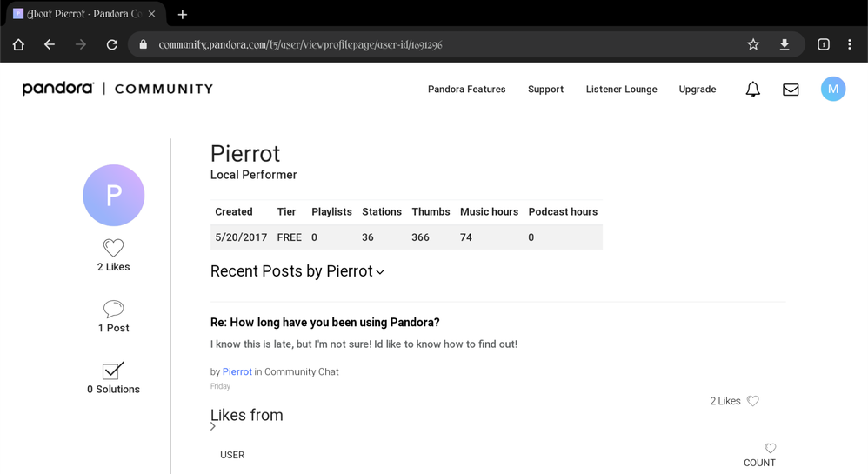Open the messages envelope icon
The image size is (868, 474).
tap(791, 90)
